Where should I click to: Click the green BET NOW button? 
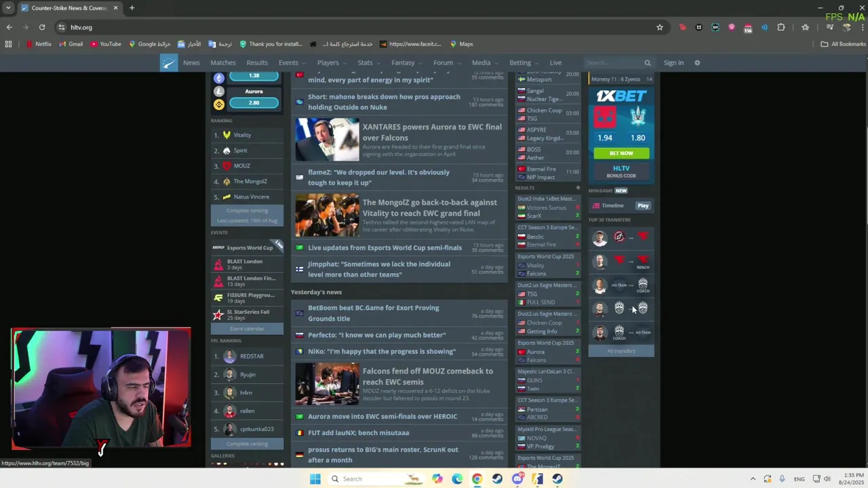pos(621,153)
